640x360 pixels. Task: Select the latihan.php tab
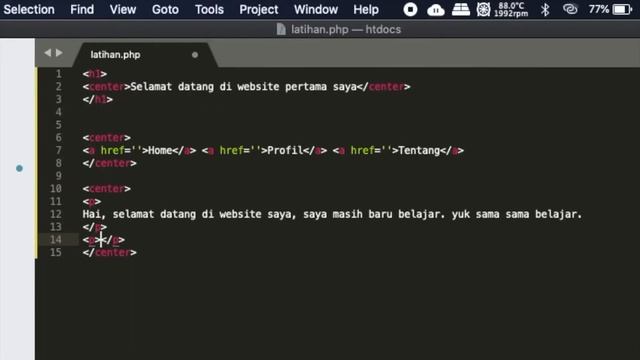coord(115,55)
